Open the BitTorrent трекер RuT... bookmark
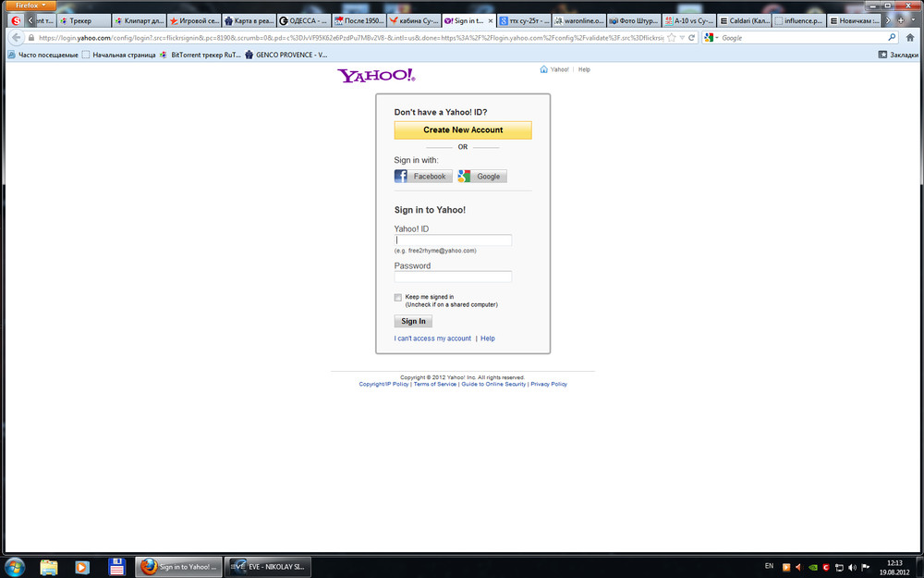This screenshot has width=924, height=578. [x=201, y=55]
